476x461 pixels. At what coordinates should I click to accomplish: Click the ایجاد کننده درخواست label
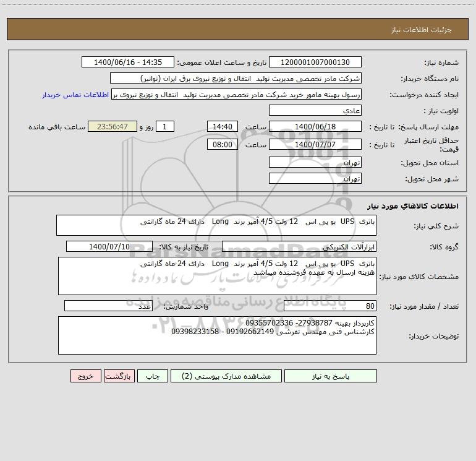(424, 95)
